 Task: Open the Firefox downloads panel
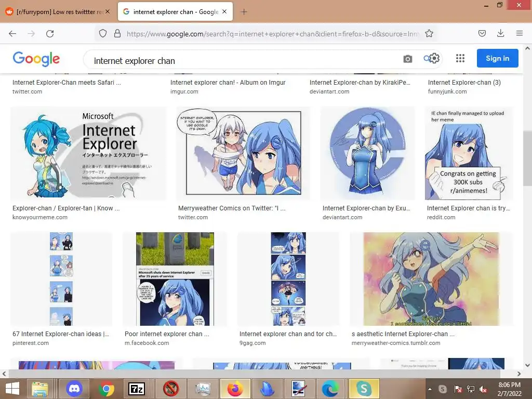coord(500,33)
